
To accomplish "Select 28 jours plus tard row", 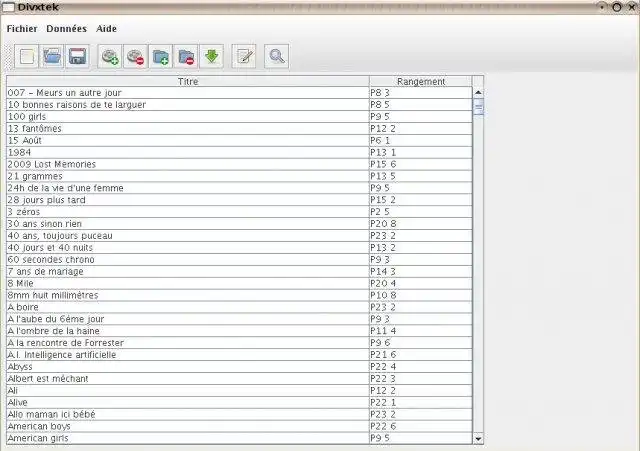I will (x=239, y=200).
